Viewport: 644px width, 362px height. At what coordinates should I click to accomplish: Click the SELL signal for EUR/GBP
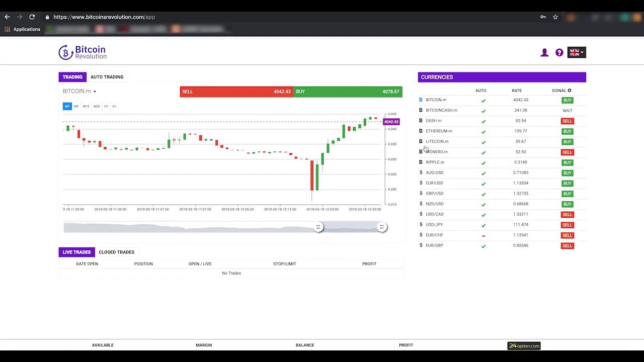(x=568, y=245)
